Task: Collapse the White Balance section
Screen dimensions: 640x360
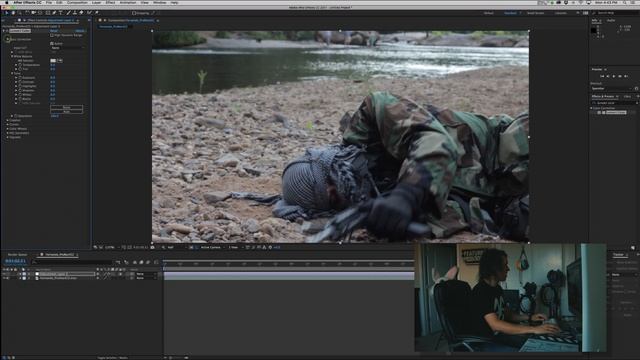Action: pos(12,56)
